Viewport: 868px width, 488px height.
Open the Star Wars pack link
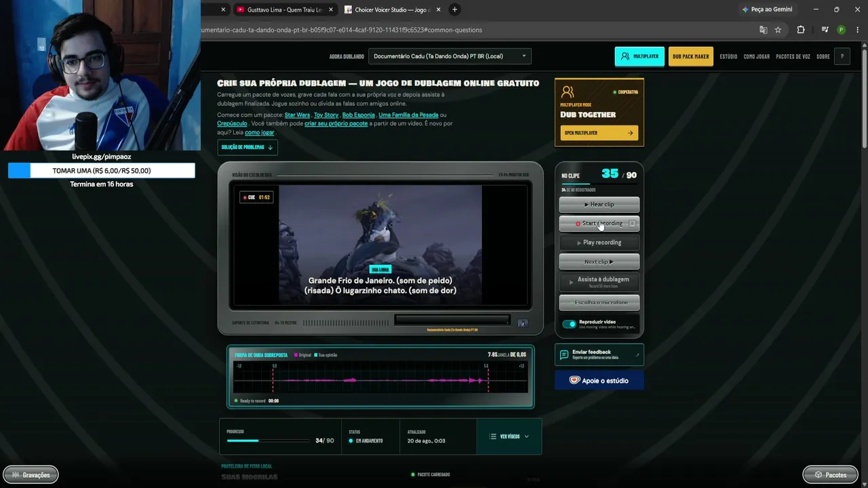click(297, 115)
